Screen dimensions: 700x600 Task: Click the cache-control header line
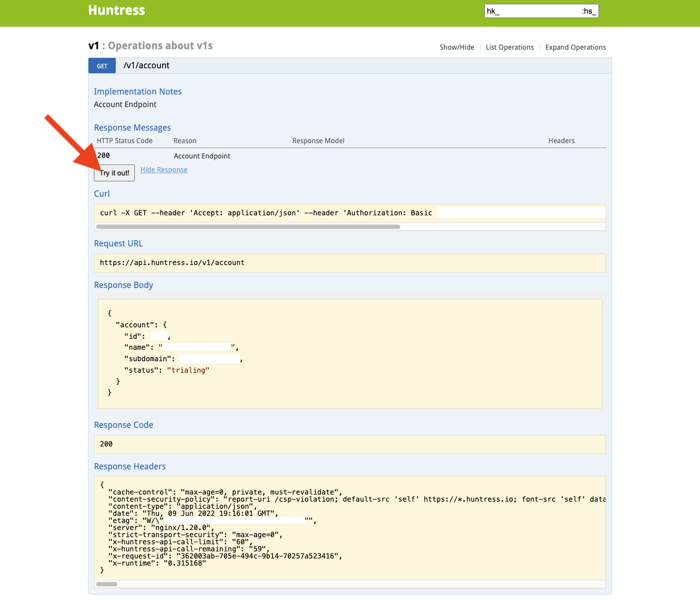click(x=226, y=492)
